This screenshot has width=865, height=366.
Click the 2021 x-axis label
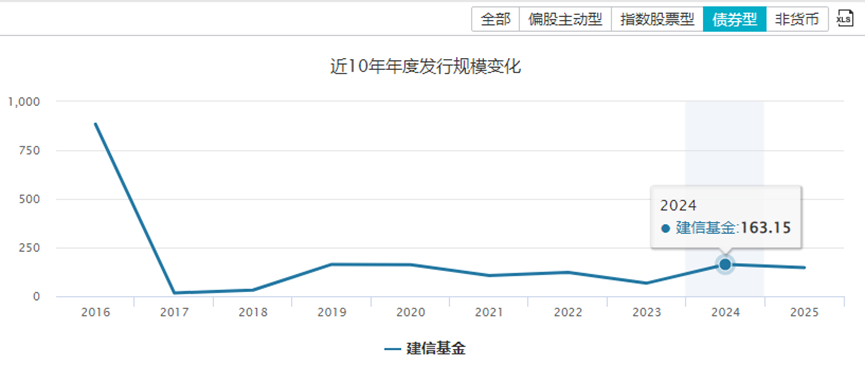[489, 312]
